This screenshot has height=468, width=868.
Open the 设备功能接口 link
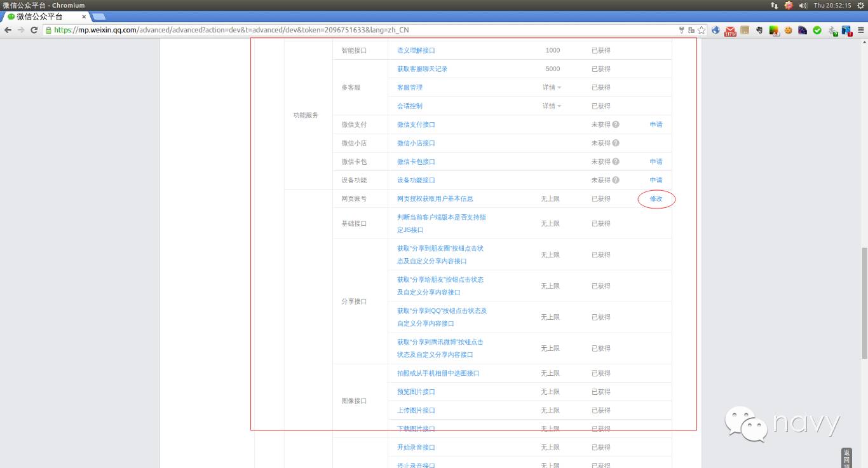tap(416, 180)
